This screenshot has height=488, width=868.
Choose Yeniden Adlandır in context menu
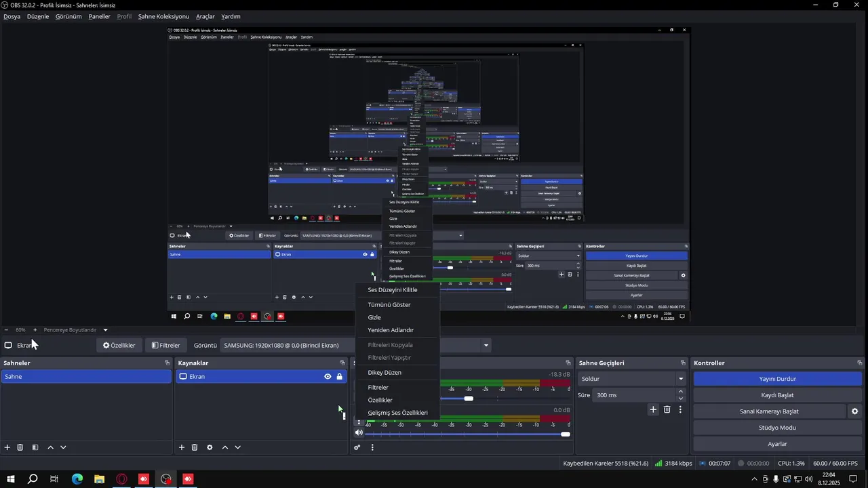398,330
